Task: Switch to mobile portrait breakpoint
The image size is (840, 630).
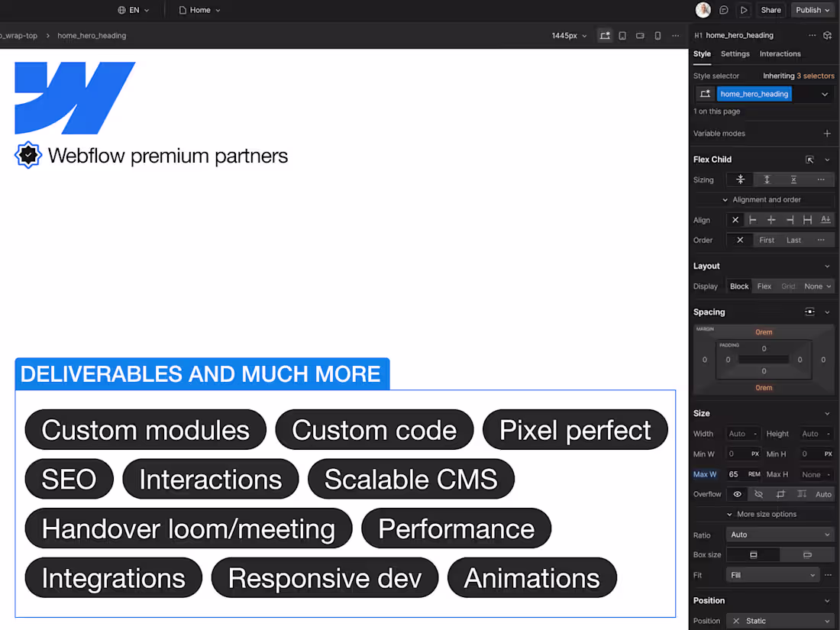Action: (657, 35)
